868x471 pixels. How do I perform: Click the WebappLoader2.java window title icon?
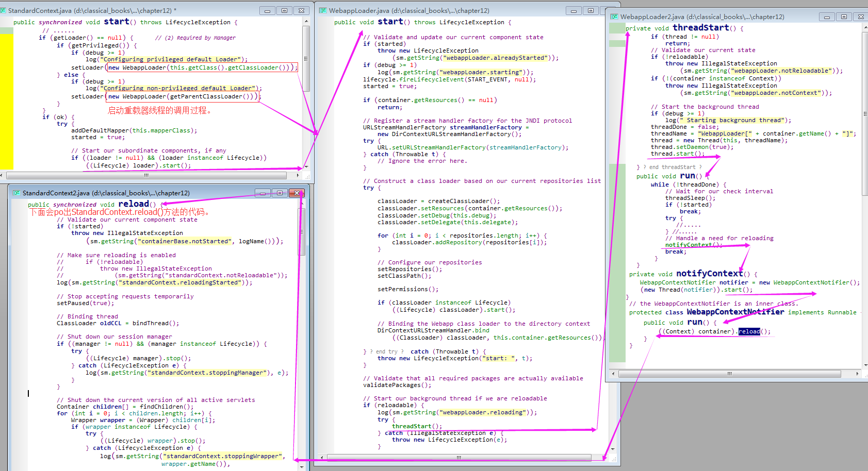click(x=614, y=16)
